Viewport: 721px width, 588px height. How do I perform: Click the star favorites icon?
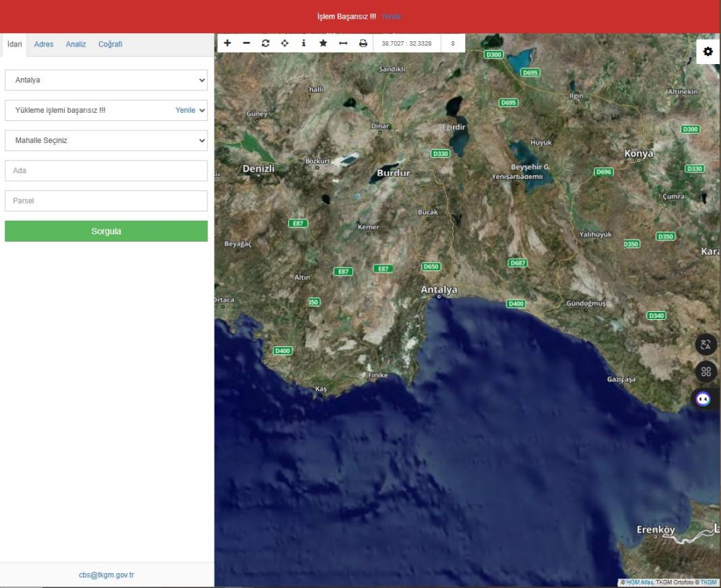click(x=323, y=43)
